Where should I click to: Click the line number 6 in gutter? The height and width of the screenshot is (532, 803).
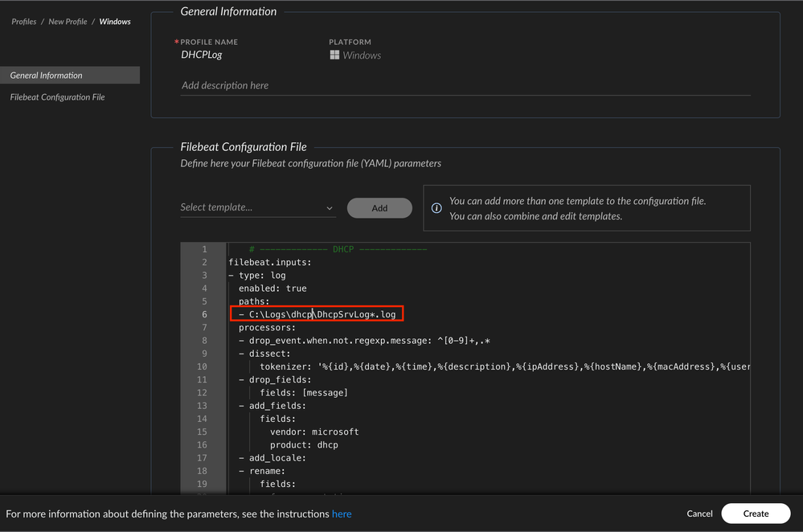coord(204,314)
